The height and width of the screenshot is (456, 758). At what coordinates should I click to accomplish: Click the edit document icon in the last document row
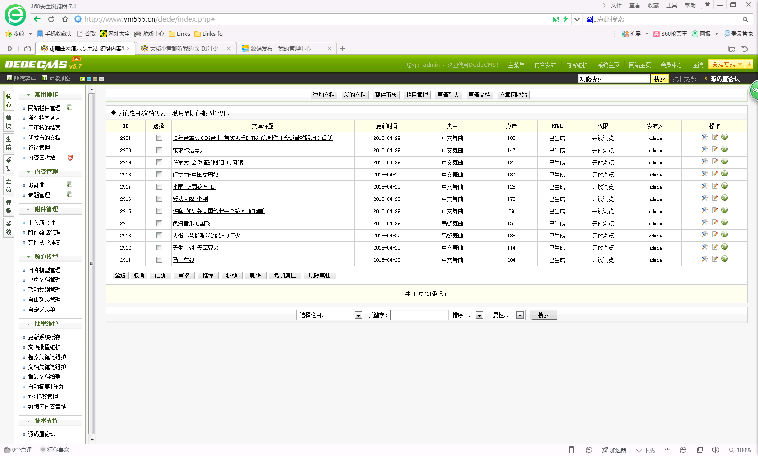pyautogui.click(x=714, y=259)
